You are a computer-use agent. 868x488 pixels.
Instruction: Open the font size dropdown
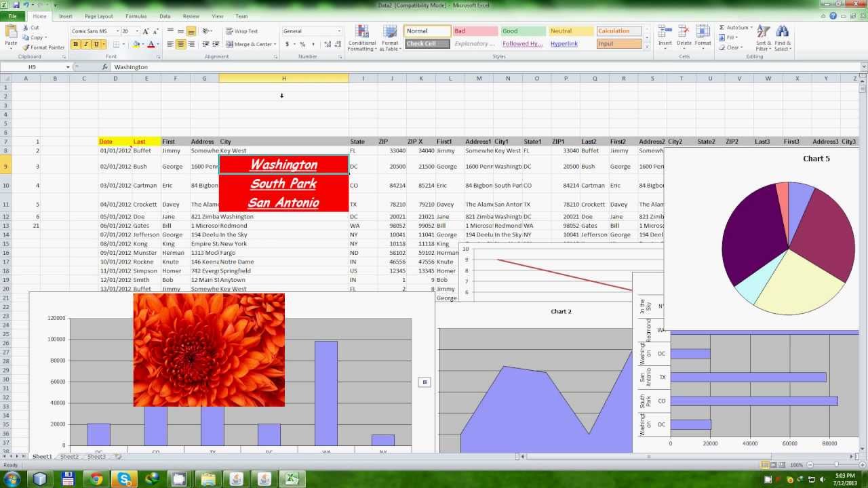click(137, 31)
